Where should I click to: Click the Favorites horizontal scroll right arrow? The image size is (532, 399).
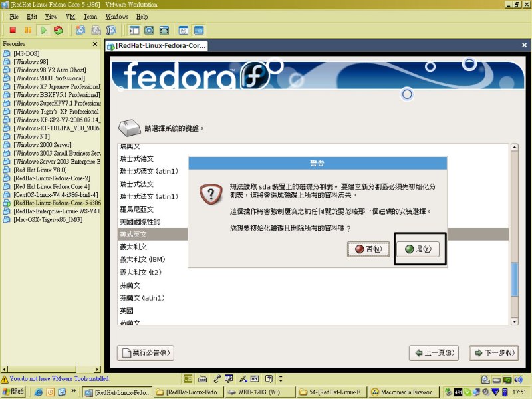click(98, 370)
